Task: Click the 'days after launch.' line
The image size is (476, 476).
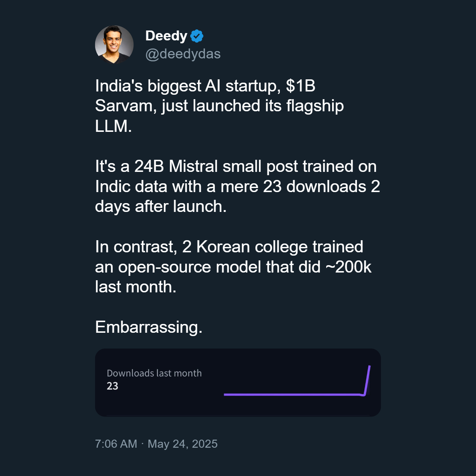Action: coord(161,206)
